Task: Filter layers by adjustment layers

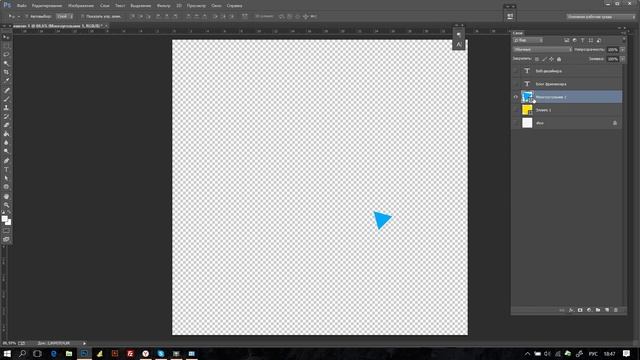Action: [x=575, y=40]
